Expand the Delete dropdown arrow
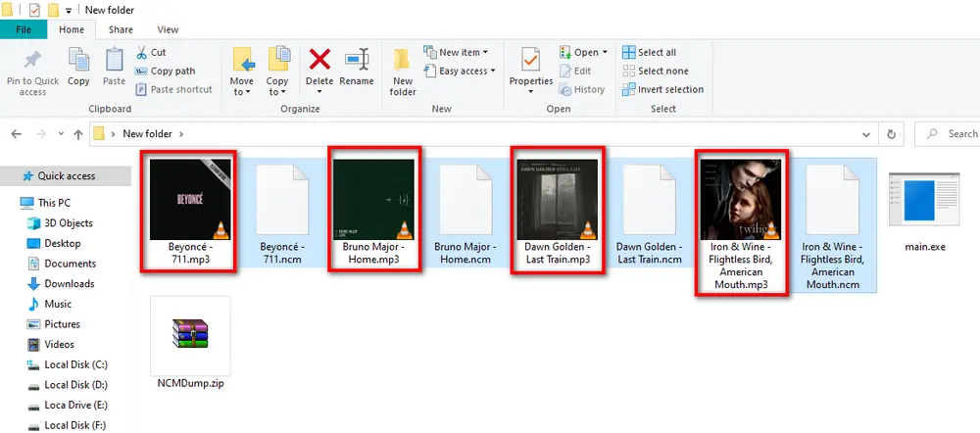The width and height of the screenshot is (980, 433). click(x=319, y=92)
